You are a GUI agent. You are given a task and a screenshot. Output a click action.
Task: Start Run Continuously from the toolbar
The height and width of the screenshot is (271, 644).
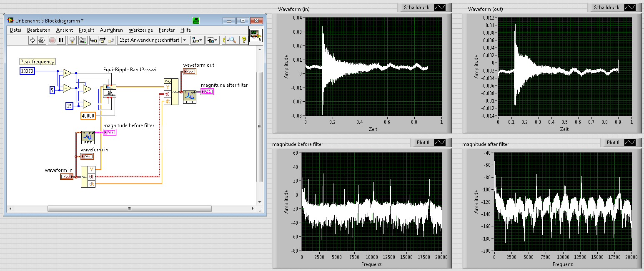pos(42,40)
